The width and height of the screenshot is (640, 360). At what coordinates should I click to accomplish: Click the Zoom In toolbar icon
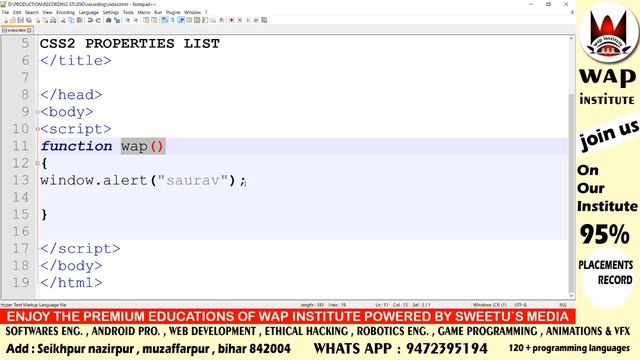click(x=128, y=20)
